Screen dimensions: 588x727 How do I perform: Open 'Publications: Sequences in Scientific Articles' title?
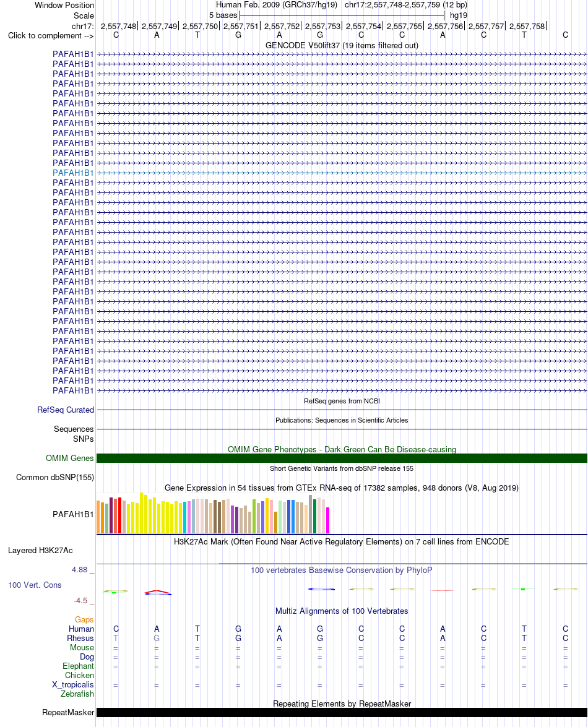(x=342, y=420)
